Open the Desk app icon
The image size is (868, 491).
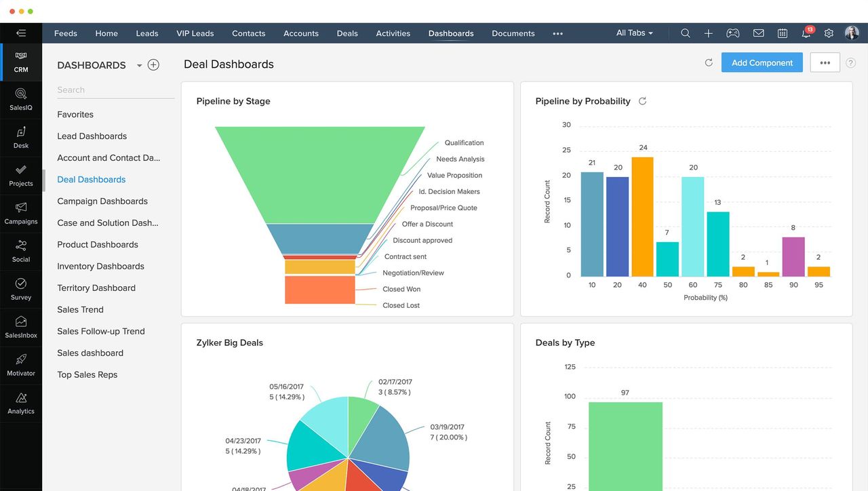point(21,138)
